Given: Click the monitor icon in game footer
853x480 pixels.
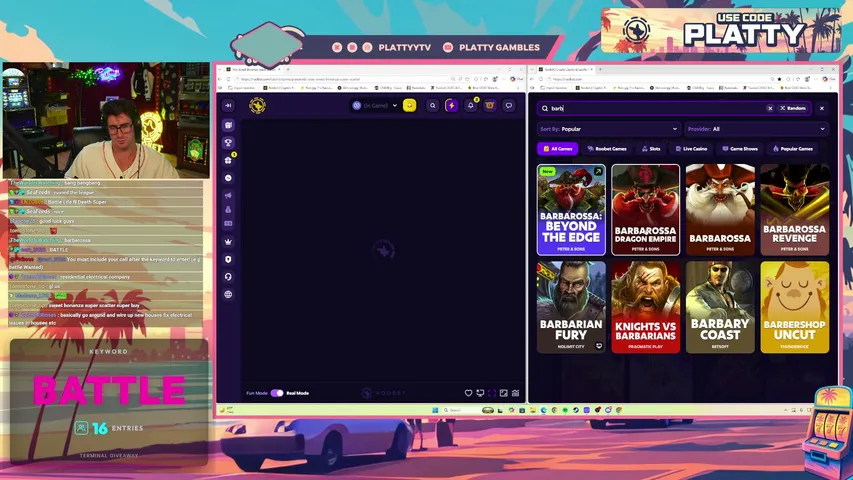Looking at the screenshot, I should 480,393.
